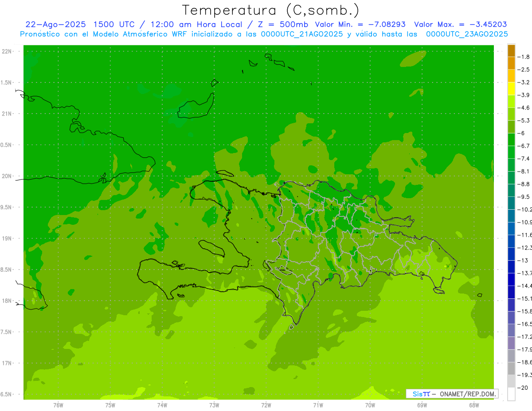Click the "18N" latitude axis label
Screen dimensions: 532x411
click(7, 301)
